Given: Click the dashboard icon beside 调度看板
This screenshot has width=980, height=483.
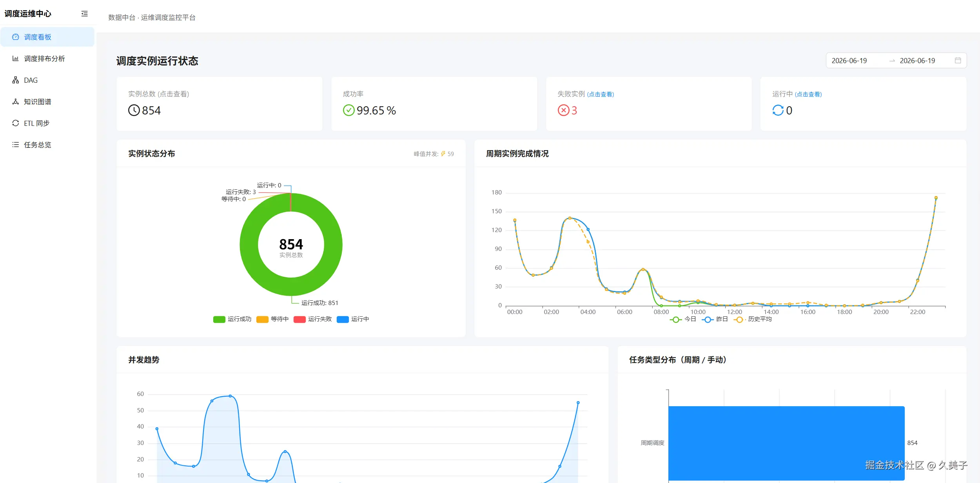Looking at the screenshot, I should click(x=16, y=37).
